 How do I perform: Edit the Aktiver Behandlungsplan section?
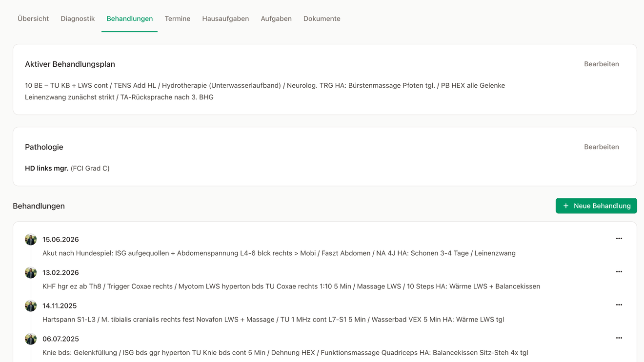602,64
